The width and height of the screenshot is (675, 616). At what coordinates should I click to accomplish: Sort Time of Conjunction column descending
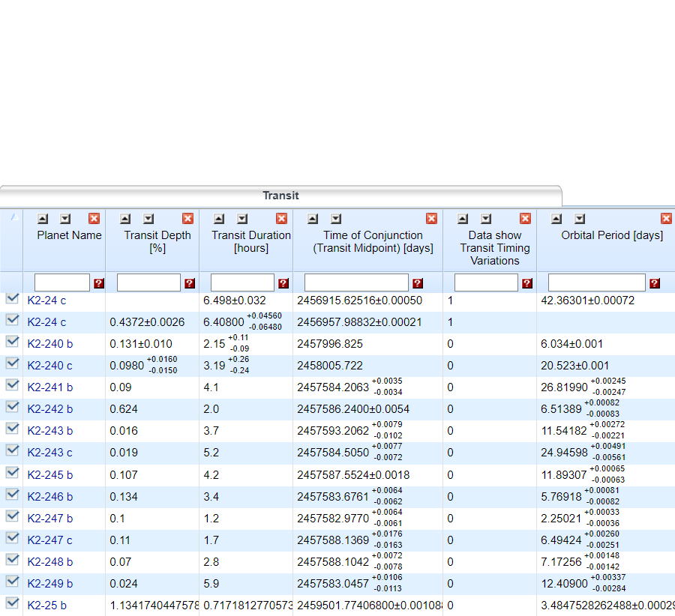click(336, 219)
